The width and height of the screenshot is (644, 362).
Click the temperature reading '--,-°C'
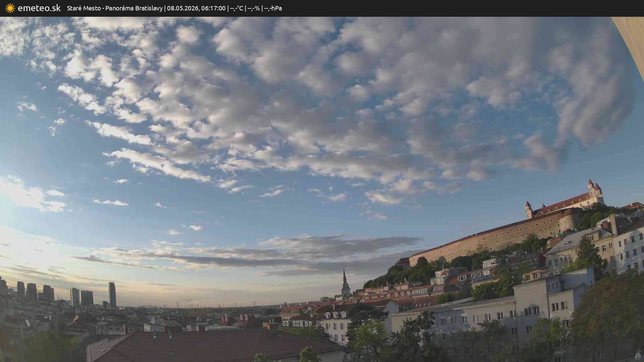coord(236,8)
